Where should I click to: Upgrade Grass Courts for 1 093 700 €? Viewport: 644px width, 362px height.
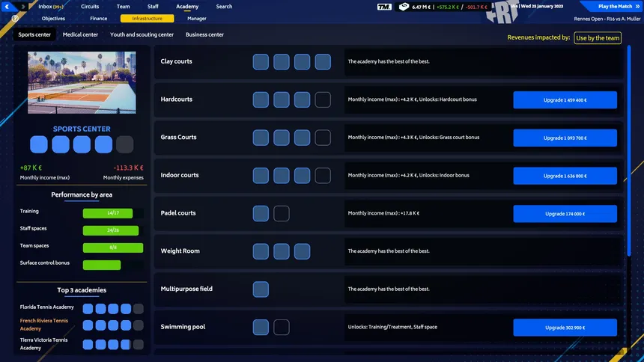(565, 138)
